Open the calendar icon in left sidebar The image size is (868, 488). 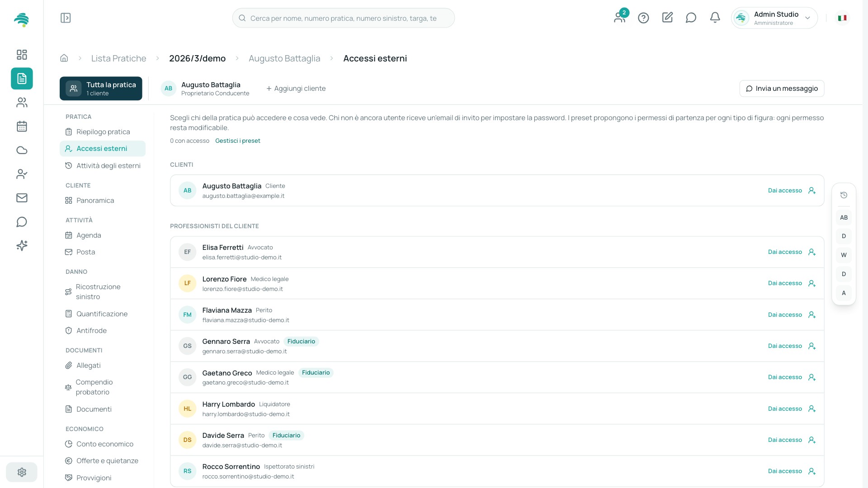point(22,127)
